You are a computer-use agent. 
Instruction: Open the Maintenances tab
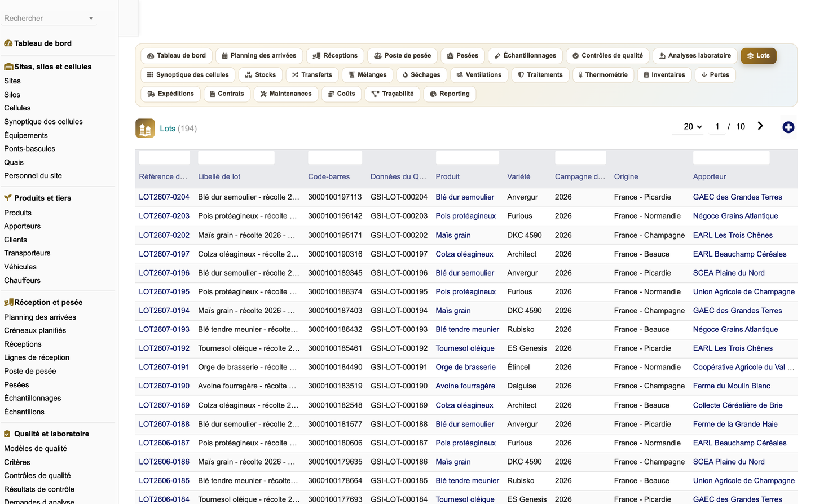pos(286,94)
